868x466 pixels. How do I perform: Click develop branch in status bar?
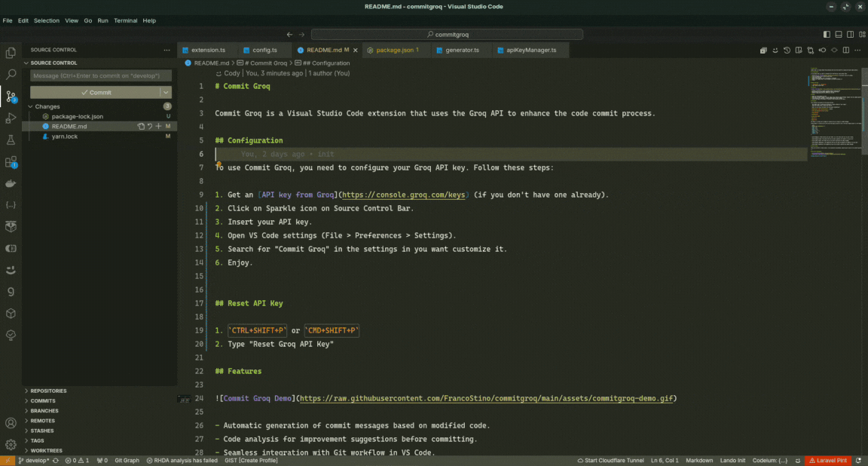pyautogui.click(x=34, y=461)
